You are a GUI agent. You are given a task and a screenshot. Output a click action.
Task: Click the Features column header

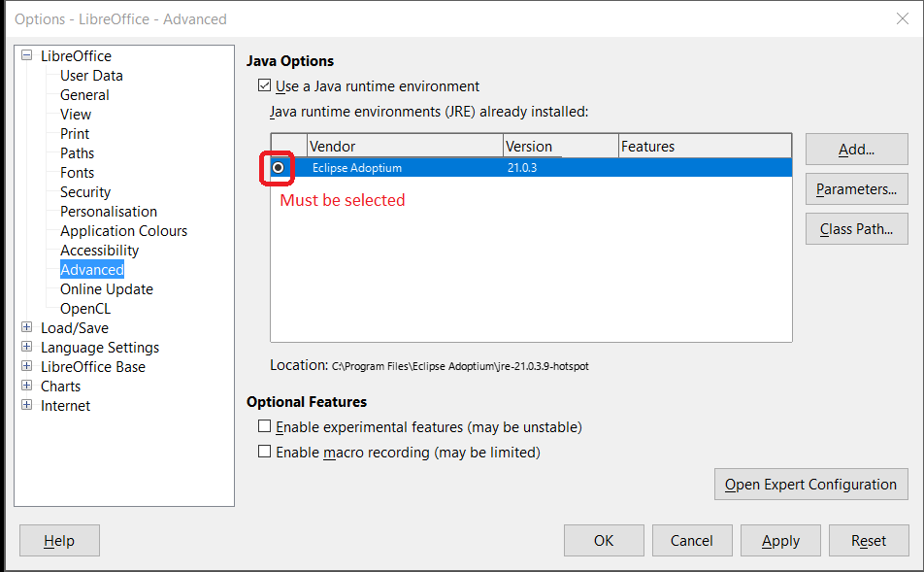point(705,147)
